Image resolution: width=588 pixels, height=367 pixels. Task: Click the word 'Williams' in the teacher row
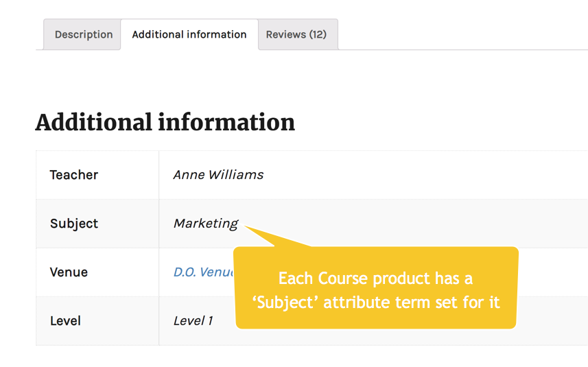click(237, 175)
